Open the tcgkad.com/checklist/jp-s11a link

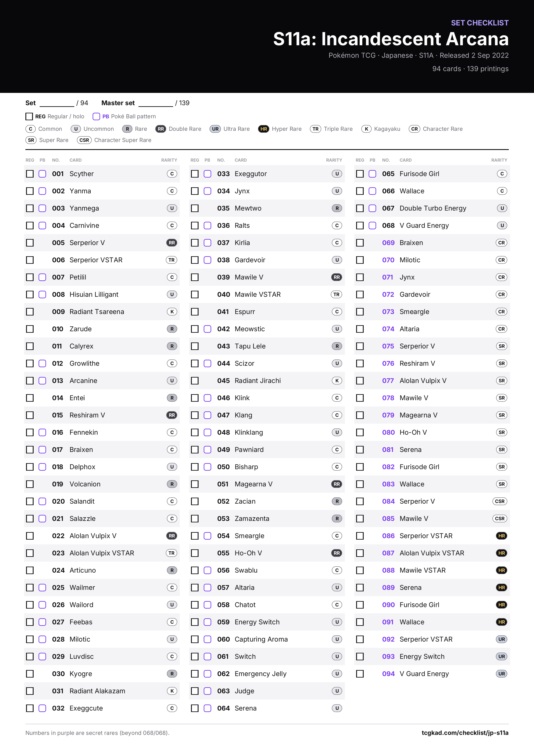(x=465, y=733)
